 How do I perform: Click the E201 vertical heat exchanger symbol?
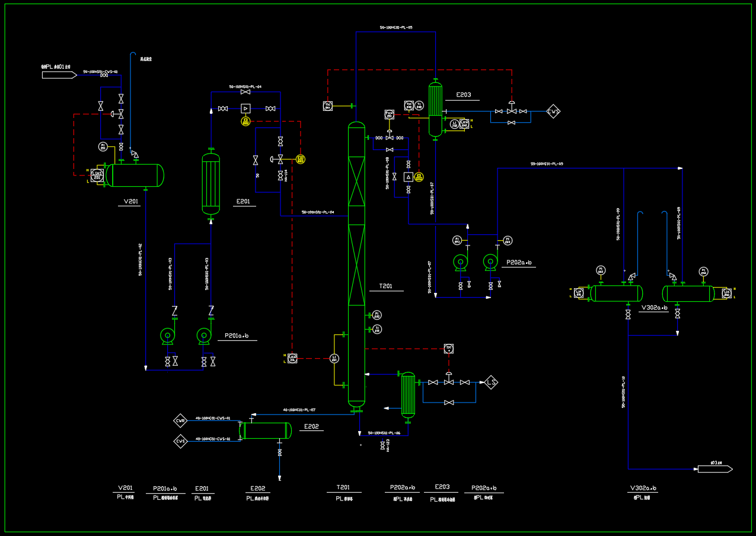(x=211, y=184)
